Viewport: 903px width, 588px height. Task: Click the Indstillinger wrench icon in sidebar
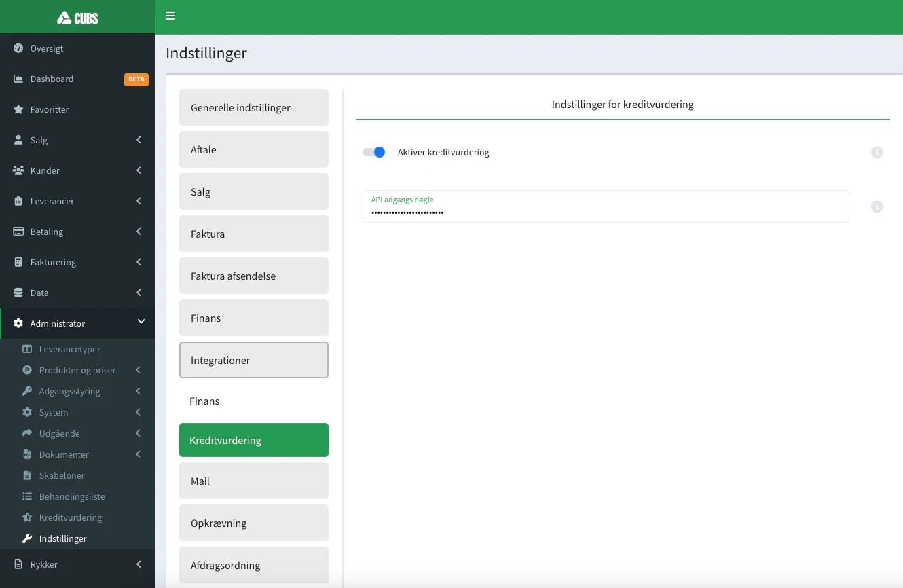pyautogui.click(x=27, y=538)
